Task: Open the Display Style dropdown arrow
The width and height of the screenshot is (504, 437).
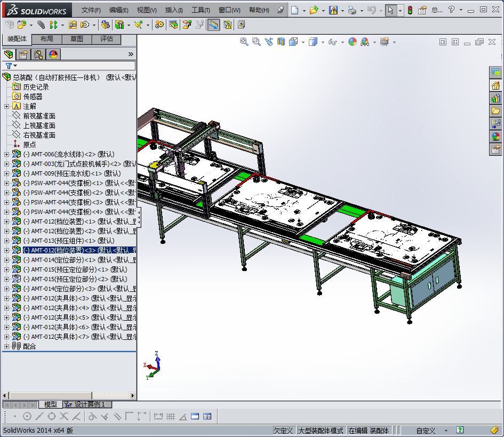Action: click(323, 42)
